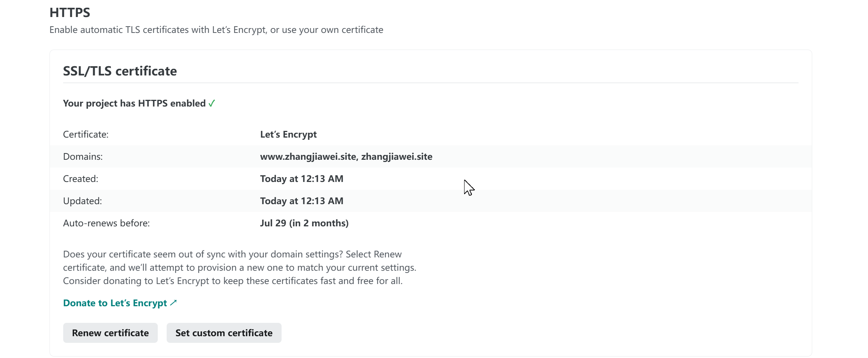Viewport: 868px width, 358px height.
Task: Click the Auto-renews before: label
Action: tap(106, 223)
